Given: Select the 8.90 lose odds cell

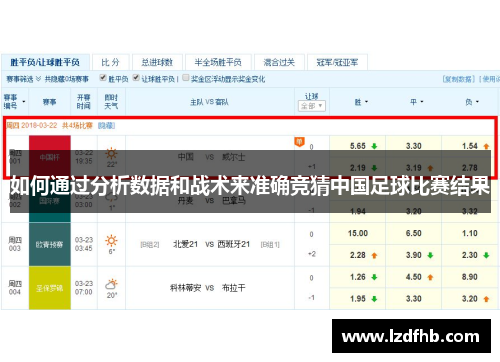Looking at the screenshot, I should click(x=470, y=277).
